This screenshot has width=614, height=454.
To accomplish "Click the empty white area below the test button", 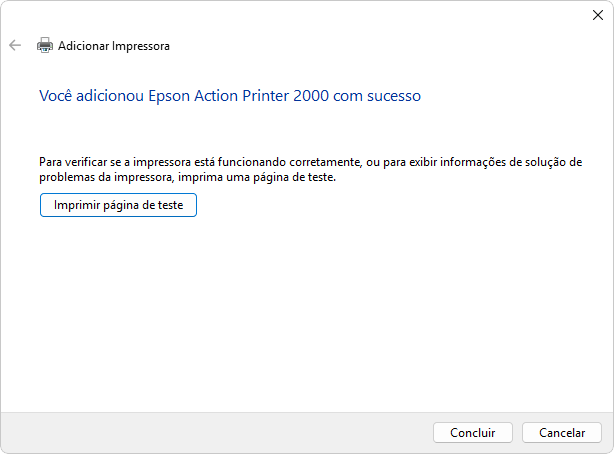I will 305,313.
